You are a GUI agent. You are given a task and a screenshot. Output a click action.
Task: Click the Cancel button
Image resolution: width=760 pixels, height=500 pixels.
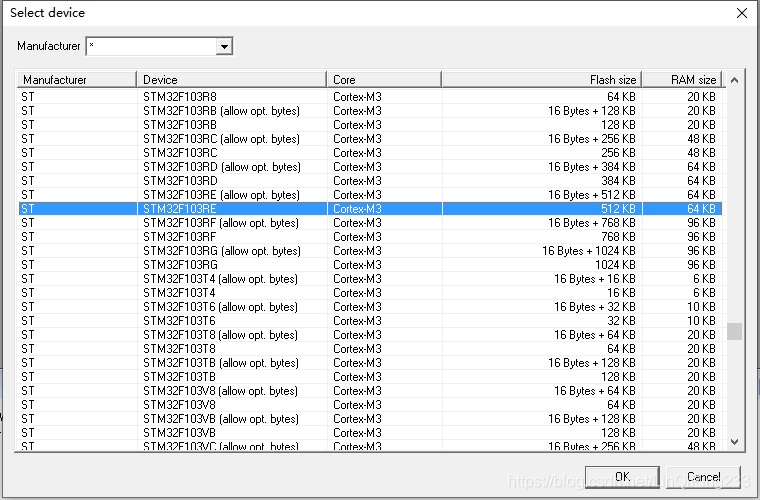tap(703, 477)
